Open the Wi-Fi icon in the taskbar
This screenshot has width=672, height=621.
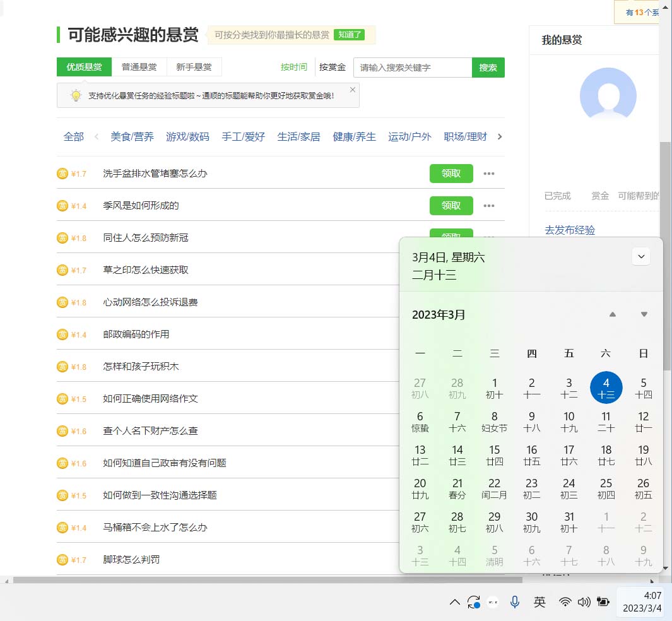pyautogui.click(x=565, y=602)
